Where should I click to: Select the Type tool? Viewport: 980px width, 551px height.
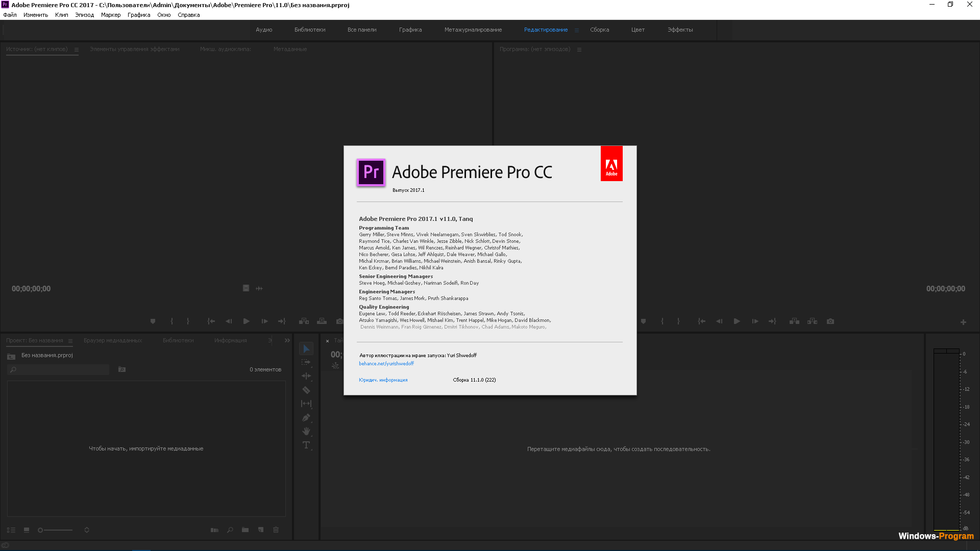click(x=306, y=445)
